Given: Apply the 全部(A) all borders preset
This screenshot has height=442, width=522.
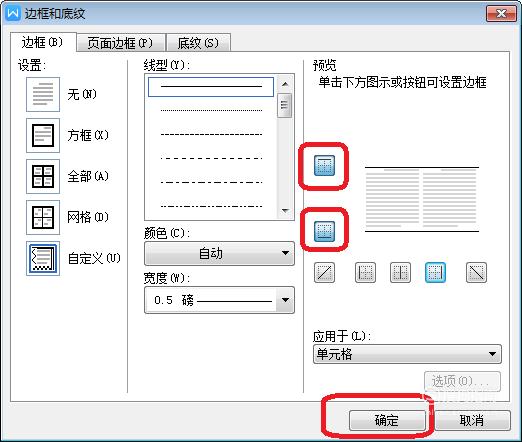Looking at the screenshot, I should point(43,176).
